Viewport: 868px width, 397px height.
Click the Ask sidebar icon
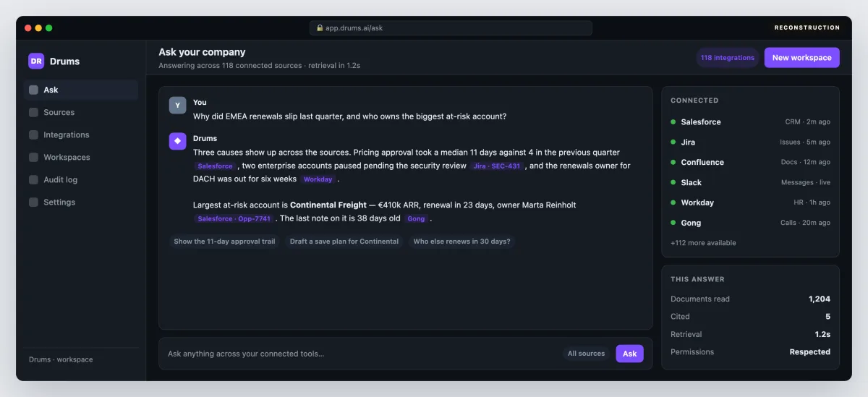pyautogui.click(x=33, y=90)
